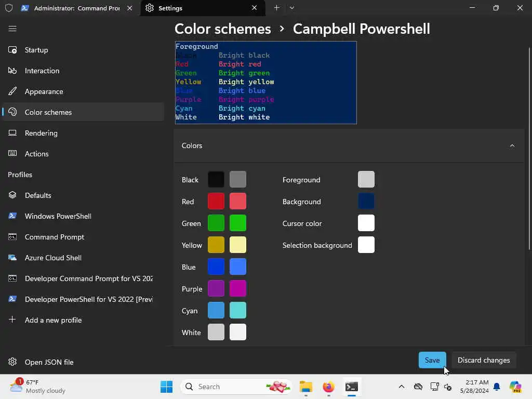The width and height of the screenshot is (532, 399).
Task: Open Windows PowerShell profile
Action: tap(83, 216)
